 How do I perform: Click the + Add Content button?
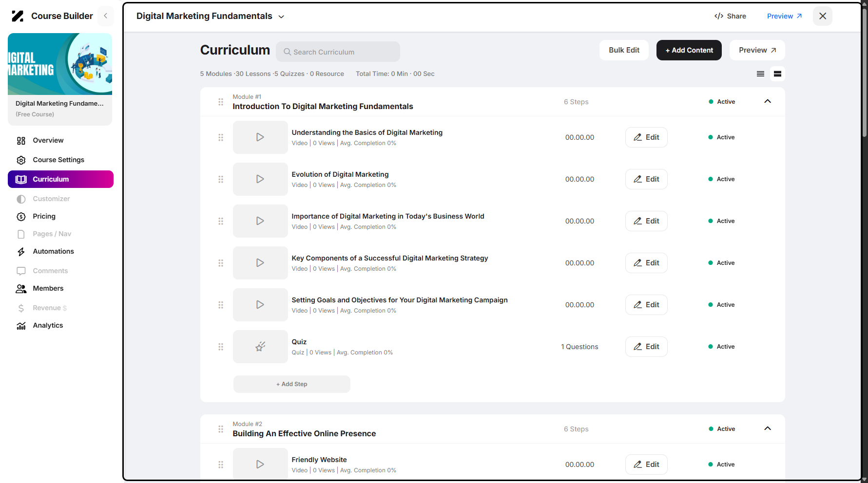coord(689,50)
